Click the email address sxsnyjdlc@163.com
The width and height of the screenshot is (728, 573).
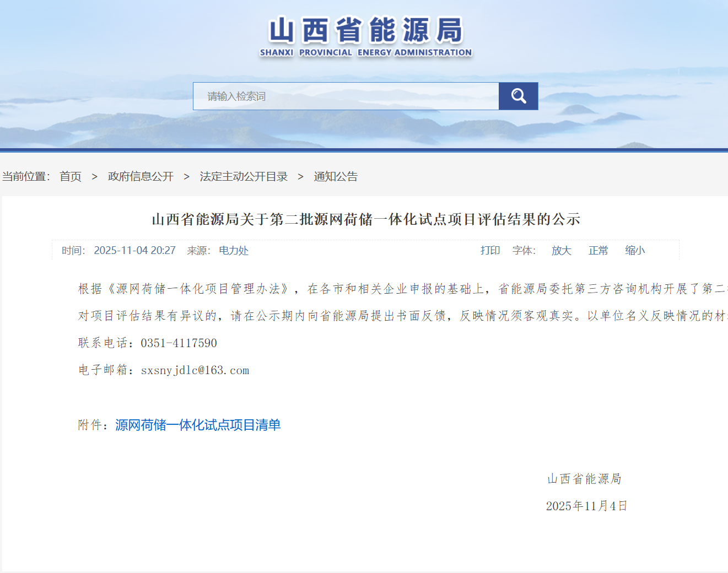[x=195, y=370]
